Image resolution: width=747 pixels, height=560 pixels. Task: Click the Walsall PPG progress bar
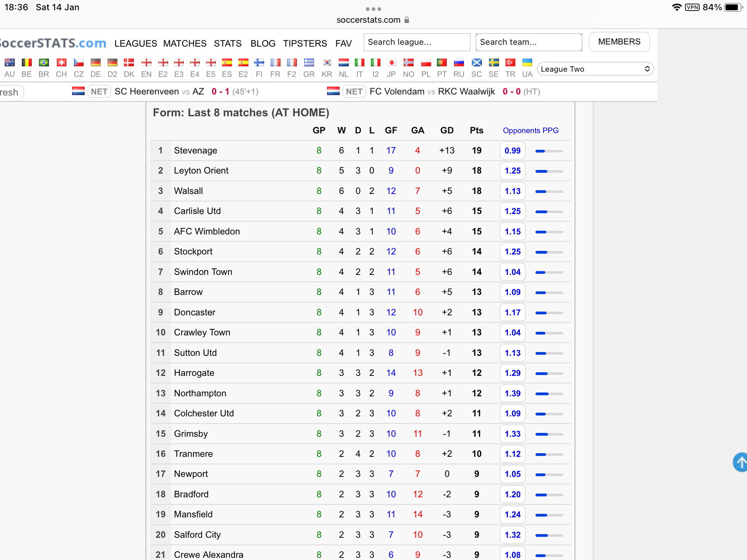point(549,191)
